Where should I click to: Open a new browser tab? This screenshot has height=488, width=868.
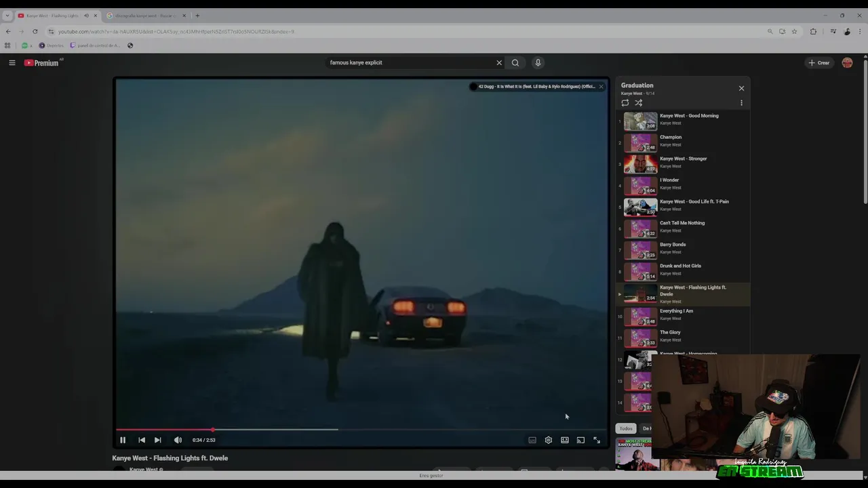197,16
